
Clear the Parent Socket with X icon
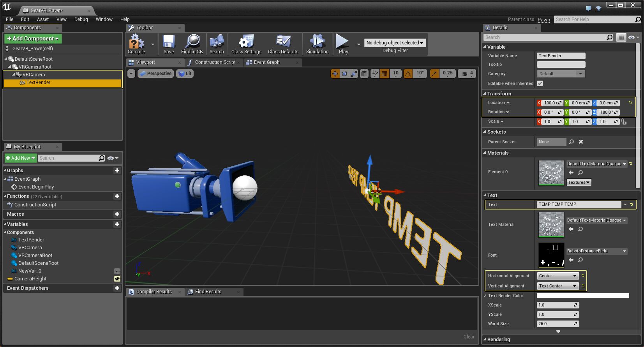coord(581,142)
